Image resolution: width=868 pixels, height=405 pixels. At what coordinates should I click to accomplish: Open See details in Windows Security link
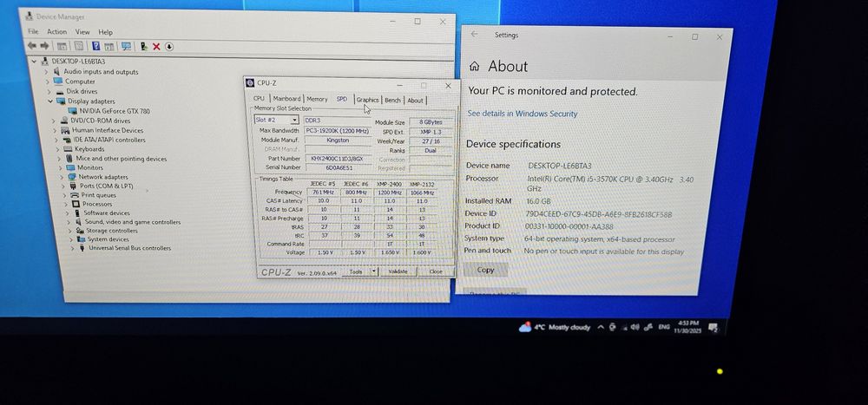pos(523,114)
